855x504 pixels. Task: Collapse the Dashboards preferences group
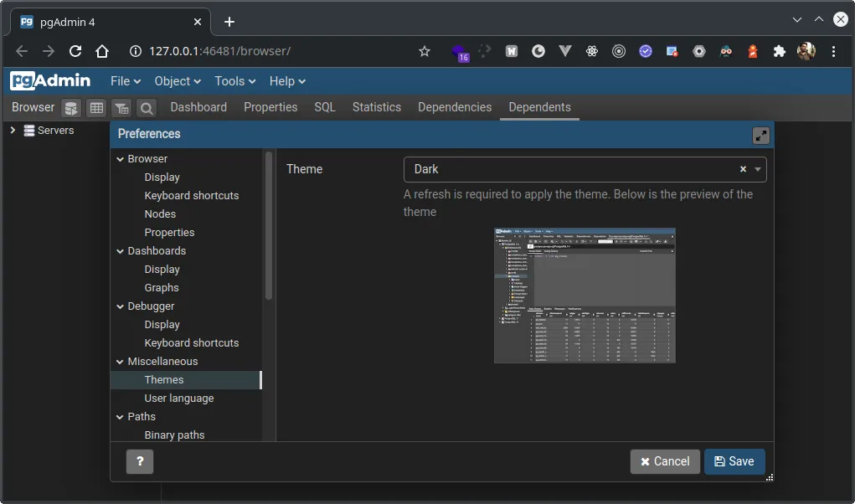(x=120, y=251)
